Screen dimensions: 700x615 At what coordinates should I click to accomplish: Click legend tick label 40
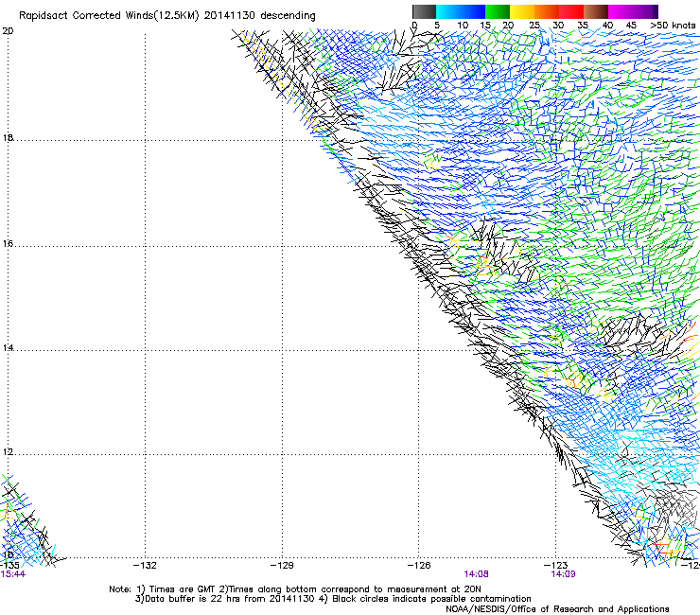[607, 26]
